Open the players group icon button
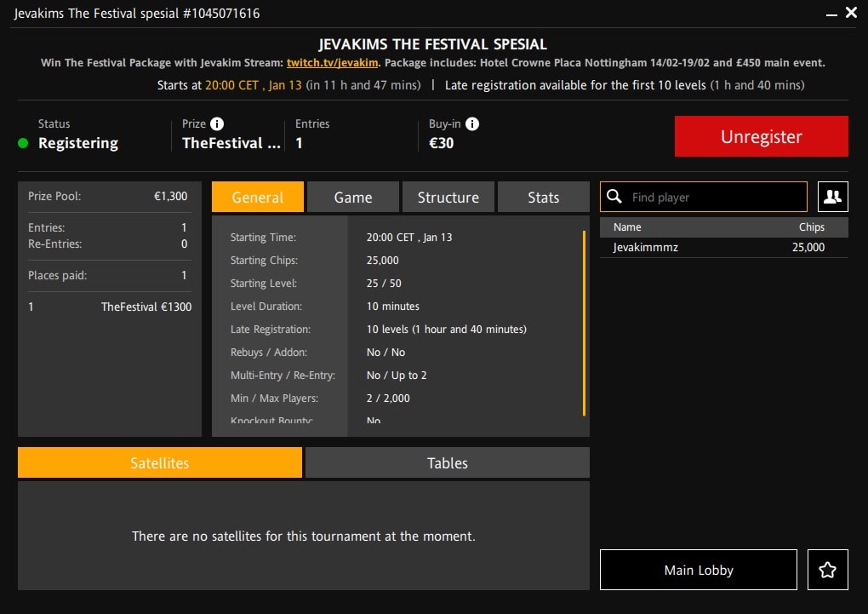Screen dimensions: 868x614 (832, 197)
